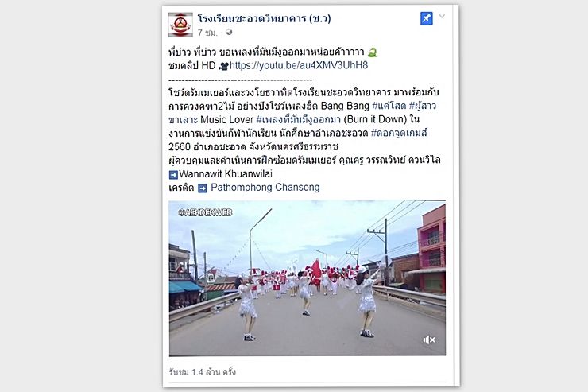Viewport: 588px width, 392px height.
Task: Click the hashtag #เพลงที่มันมีงูออกมา
Action: click(298, 119)
